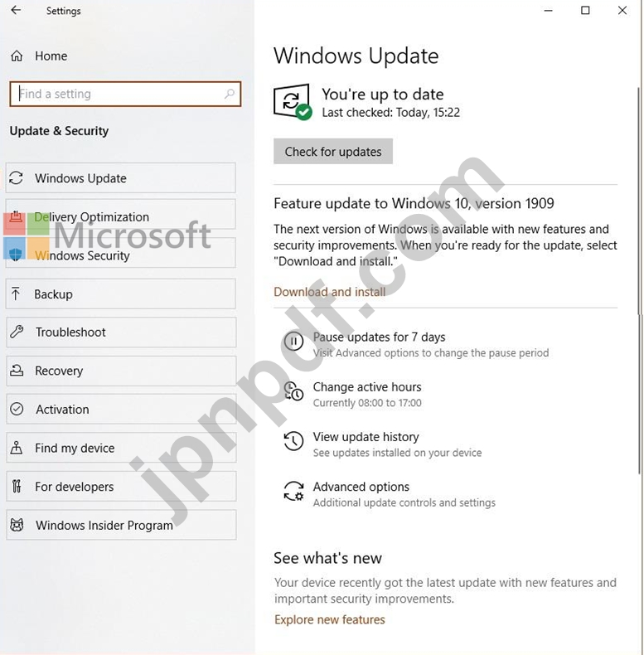
Task: Open the Troubleshoot section
Action: tap(121, 332)
